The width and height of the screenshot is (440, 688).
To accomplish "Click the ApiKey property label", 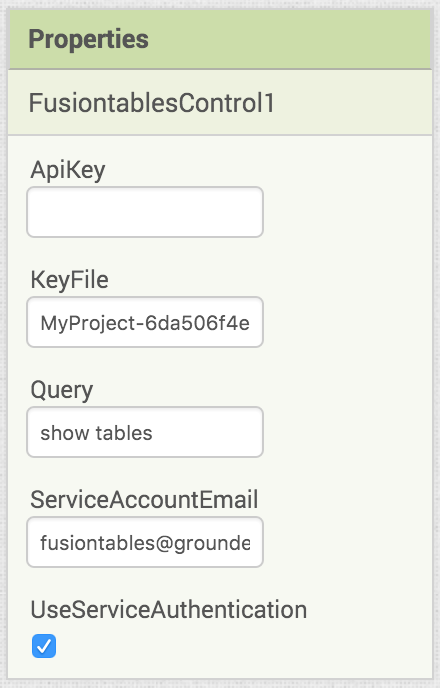I will point(68,170).
